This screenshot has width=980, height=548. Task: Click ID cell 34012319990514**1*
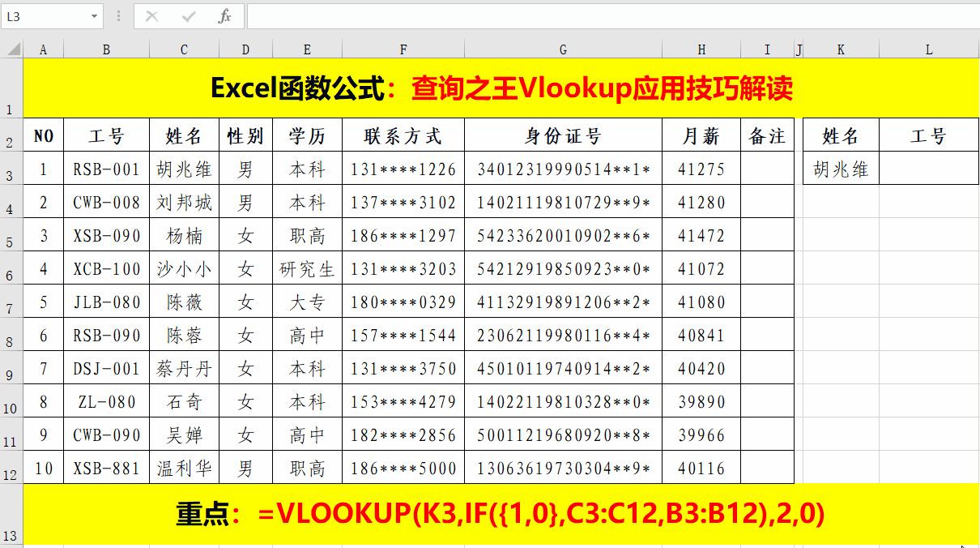click(564, 169)
